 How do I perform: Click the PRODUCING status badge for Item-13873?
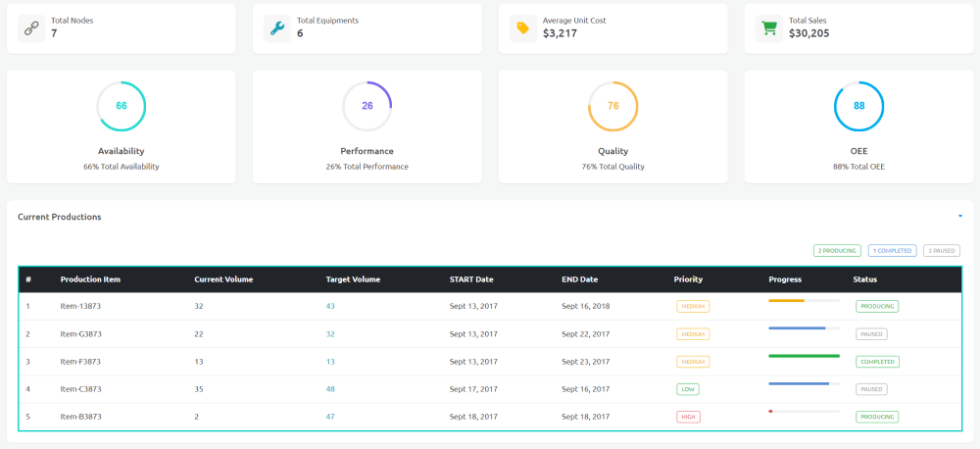point(877,307)
